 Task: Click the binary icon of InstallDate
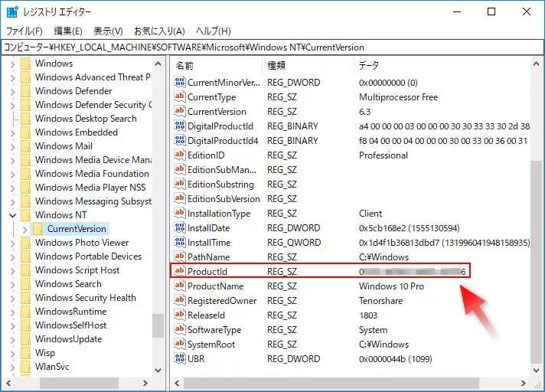(x=180, y=227)
